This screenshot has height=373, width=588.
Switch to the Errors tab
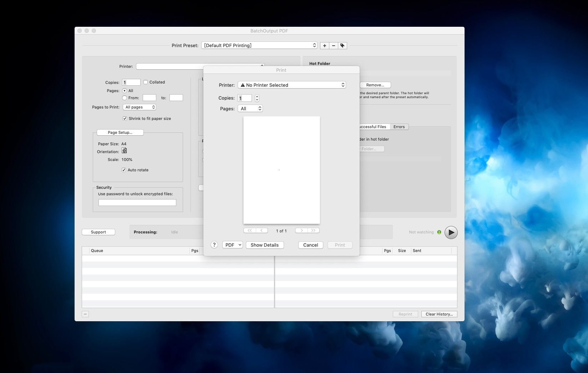coord(399,127)
